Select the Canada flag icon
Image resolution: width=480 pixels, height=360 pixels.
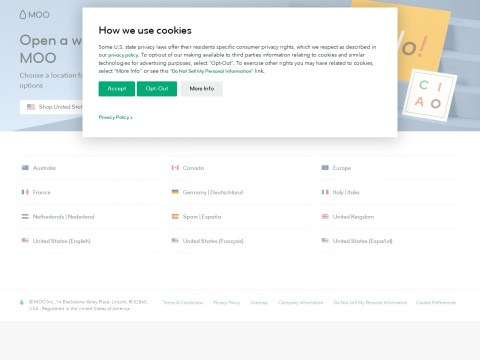pos(175,168)
